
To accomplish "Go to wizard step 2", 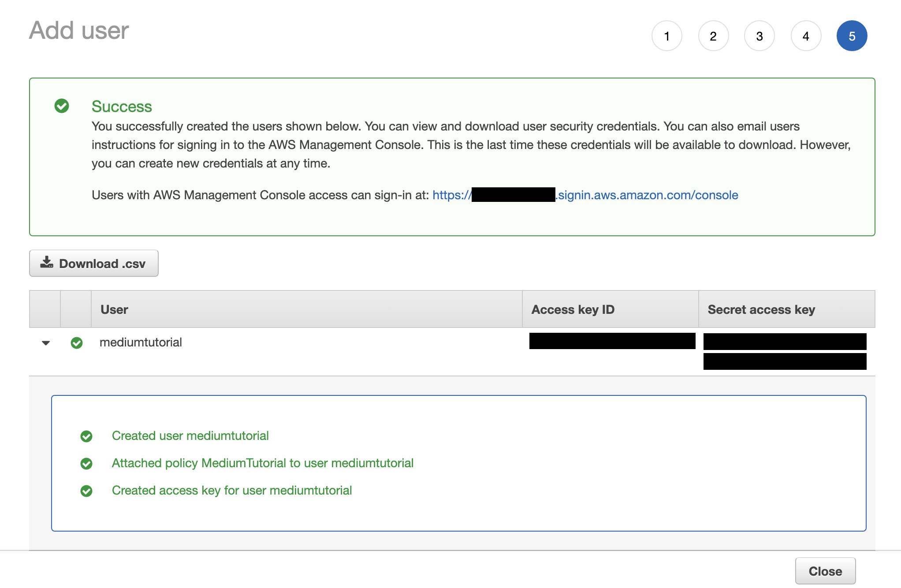I will tap(713, 36).
